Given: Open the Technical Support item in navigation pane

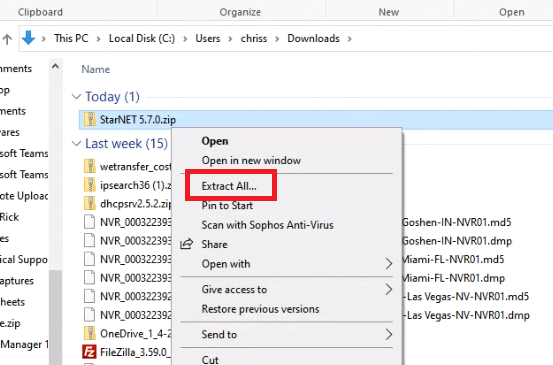Looking at the screenshot, I should click(24, 260).
